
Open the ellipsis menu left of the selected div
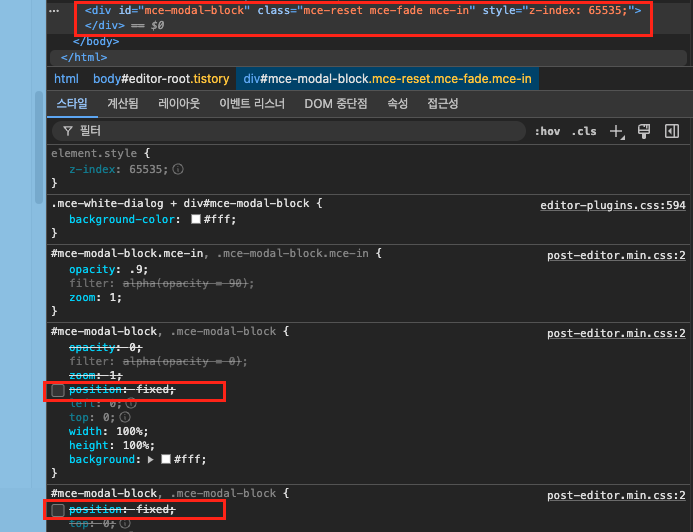pyautogui.click(x=54, y=11)
